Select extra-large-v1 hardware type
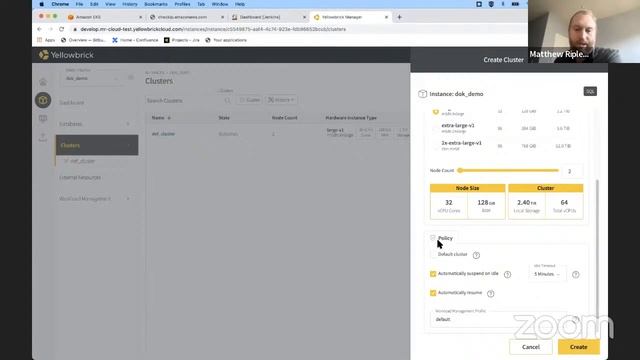The width and height of the screenshot is (640, 360). click(436, 128)
